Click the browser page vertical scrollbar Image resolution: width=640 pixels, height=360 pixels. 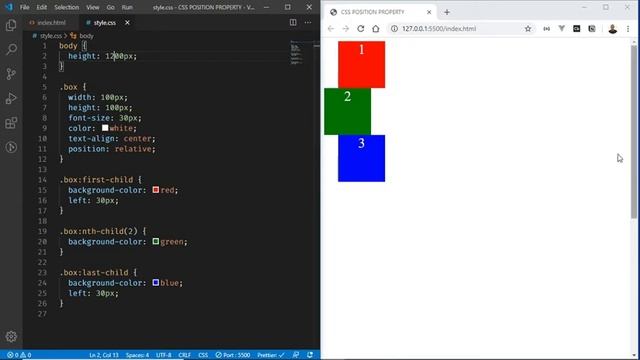tap(633, 132)
